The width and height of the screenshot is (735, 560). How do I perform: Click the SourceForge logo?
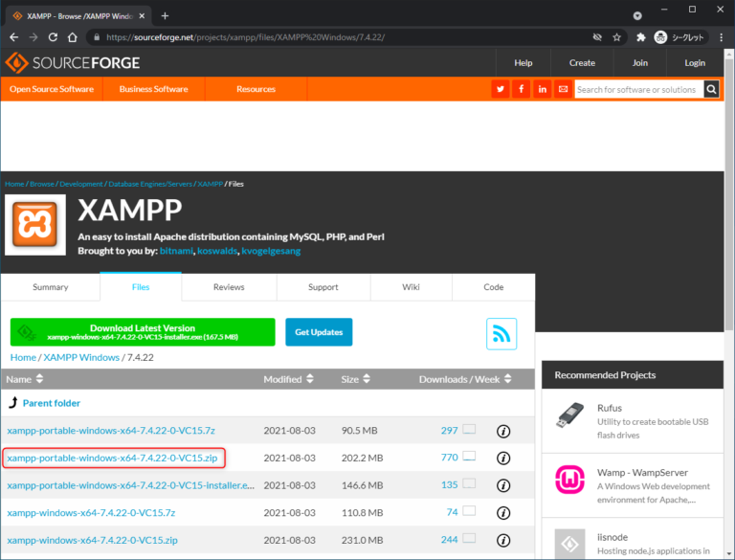click(x=73, y=63)
